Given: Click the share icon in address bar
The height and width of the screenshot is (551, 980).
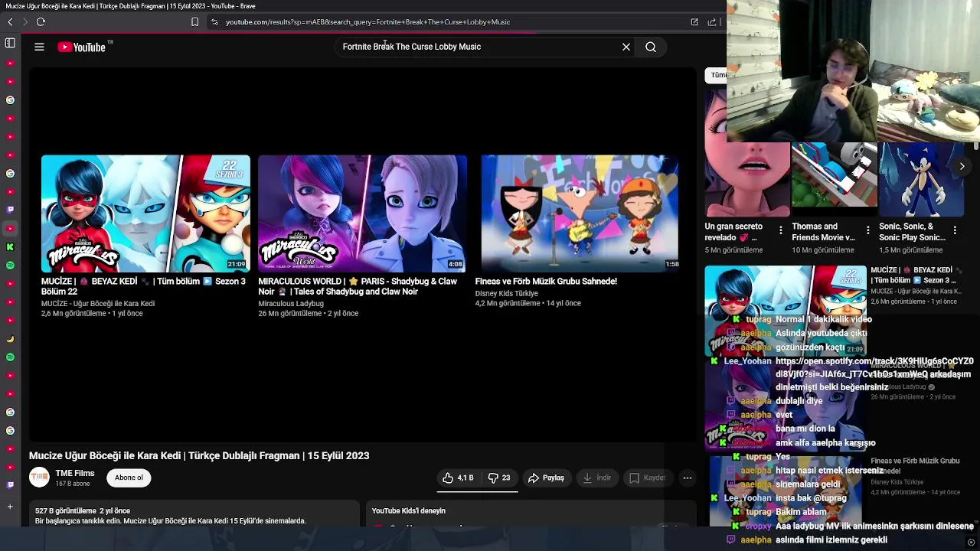Looking at the screenshot, I should click(711, 22).
